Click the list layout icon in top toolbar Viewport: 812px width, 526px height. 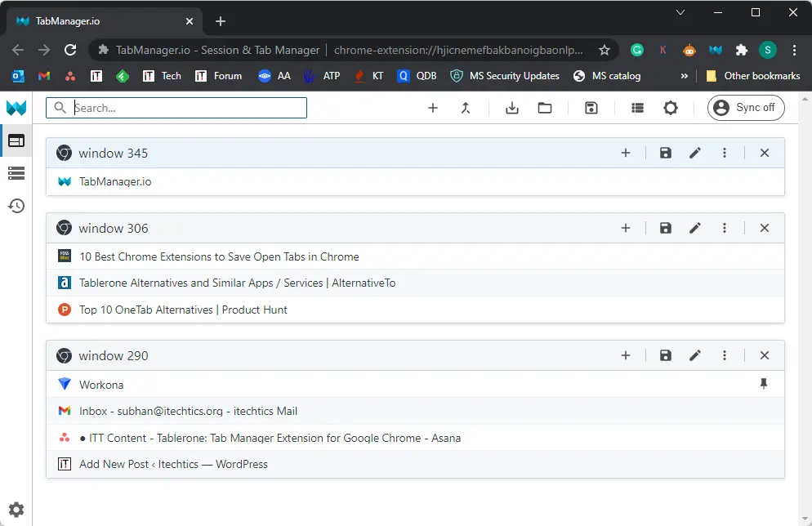coord(637,108)
